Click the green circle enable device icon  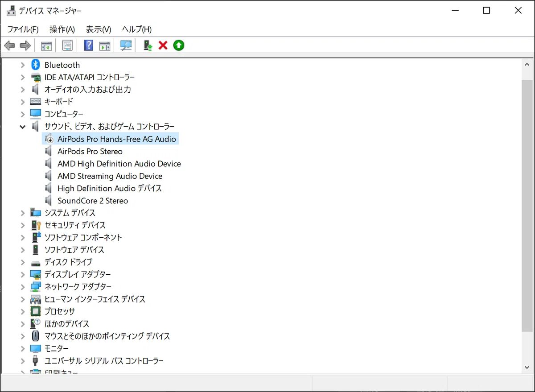tap(179, 45)
